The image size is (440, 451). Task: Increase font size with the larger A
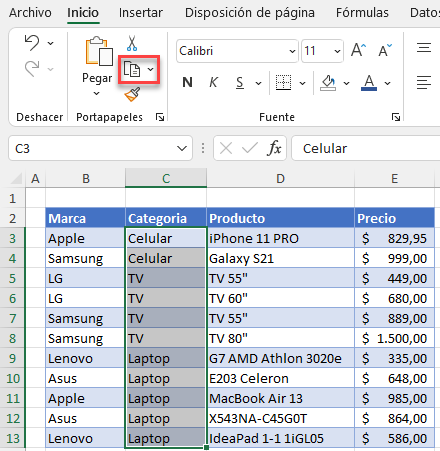[x=359, y=51]
